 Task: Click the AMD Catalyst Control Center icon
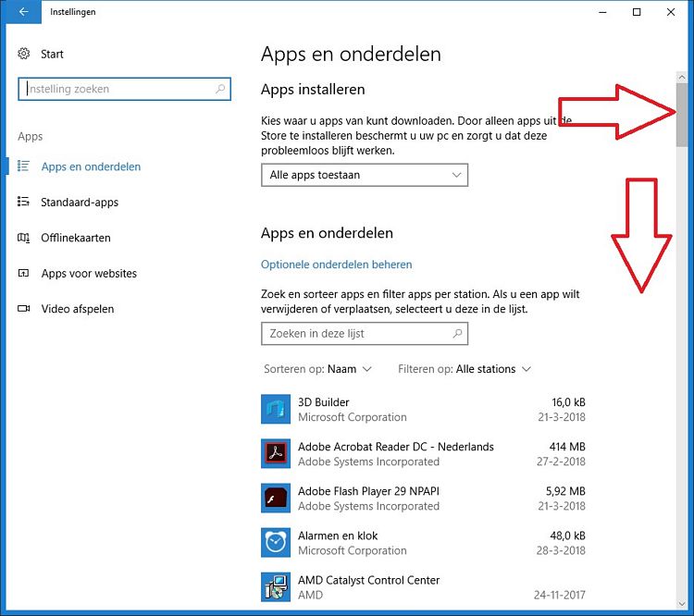pos(276,587)
